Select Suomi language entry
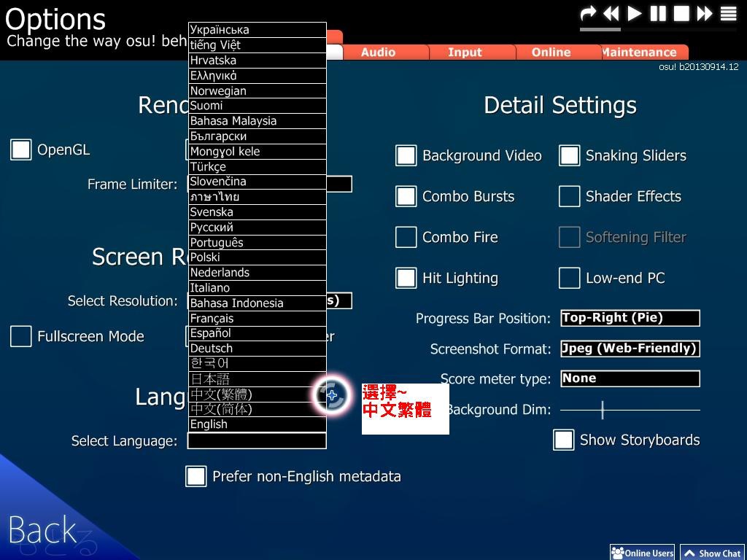 pos(258,106)
